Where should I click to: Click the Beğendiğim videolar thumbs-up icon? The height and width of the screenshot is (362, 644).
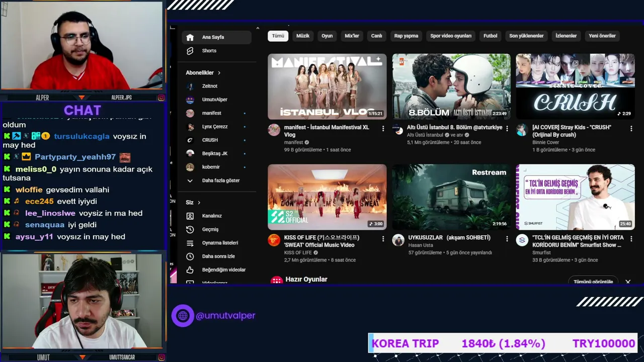pos(190,270)
